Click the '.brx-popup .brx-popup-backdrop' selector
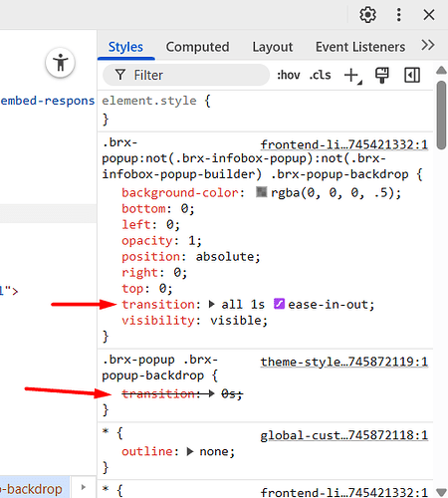Image resolution: width=448 pixels, height=498 pixels. click(x=159, y=368)
